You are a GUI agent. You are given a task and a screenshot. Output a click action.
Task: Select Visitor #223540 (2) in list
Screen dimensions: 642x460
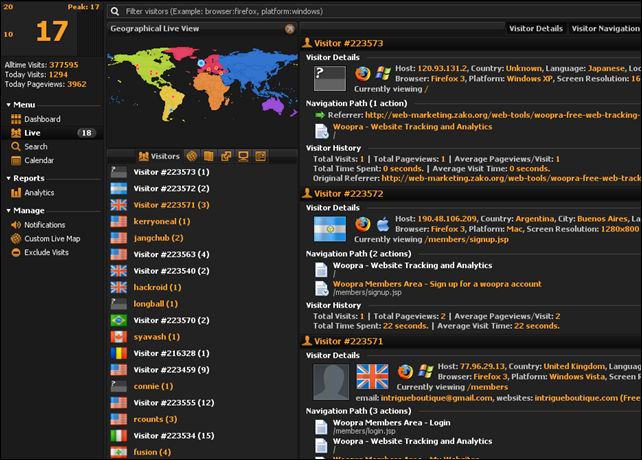[x=202, y=271]
